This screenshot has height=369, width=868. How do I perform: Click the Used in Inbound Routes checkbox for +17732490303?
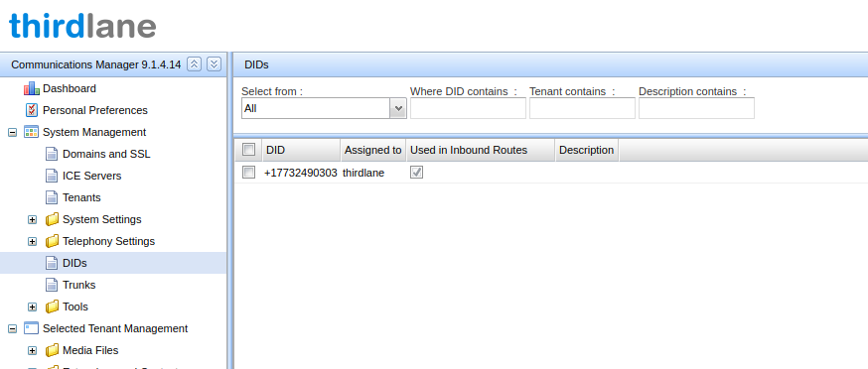(416, 172)
